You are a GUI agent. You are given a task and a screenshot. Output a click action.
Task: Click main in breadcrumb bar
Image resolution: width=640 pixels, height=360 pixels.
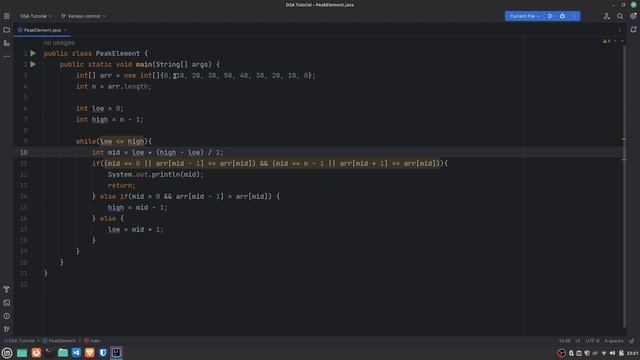pos(93,341)
